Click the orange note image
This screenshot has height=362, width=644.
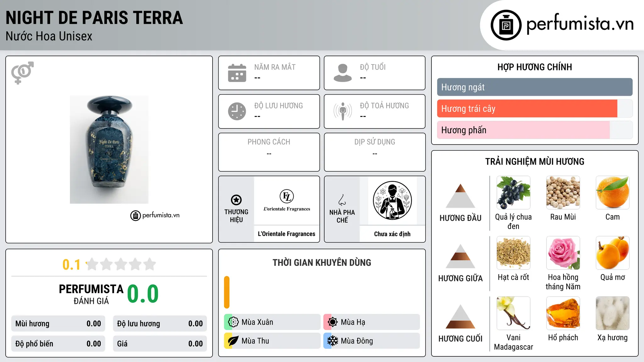tap(613, 193)
